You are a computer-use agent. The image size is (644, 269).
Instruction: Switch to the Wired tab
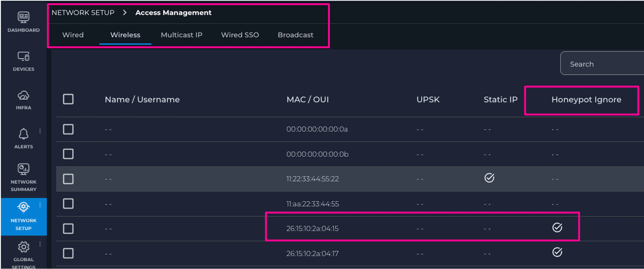pyautogui.click(x=73, y=35)
